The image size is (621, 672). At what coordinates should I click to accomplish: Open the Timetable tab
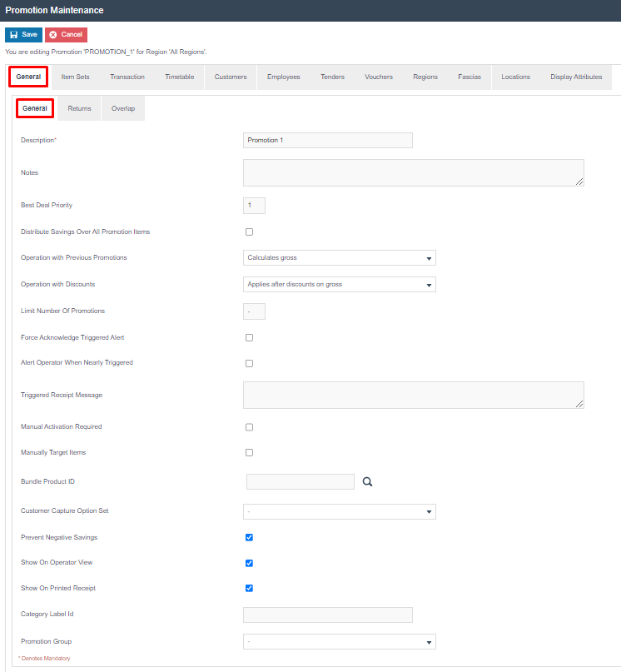point(179,76)
